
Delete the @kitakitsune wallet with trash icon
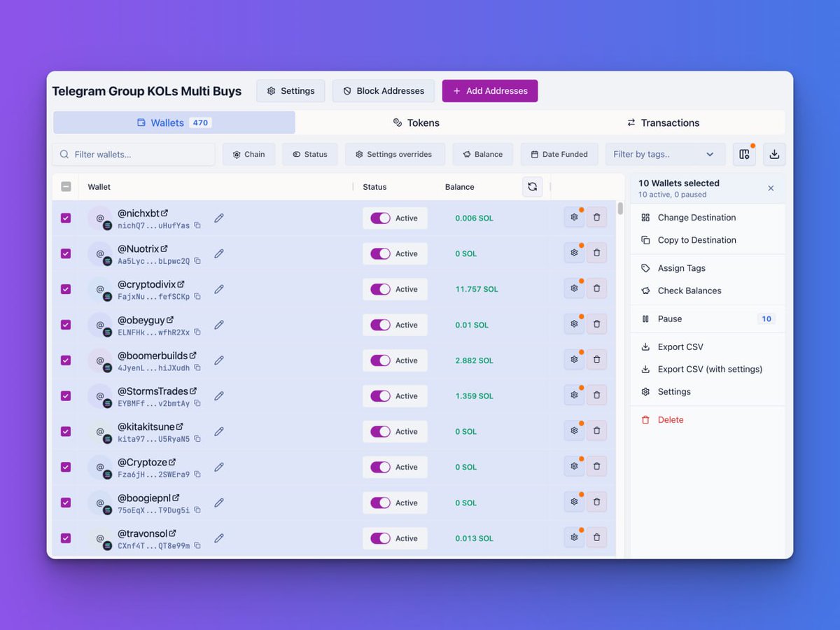[x=596, y=431]
